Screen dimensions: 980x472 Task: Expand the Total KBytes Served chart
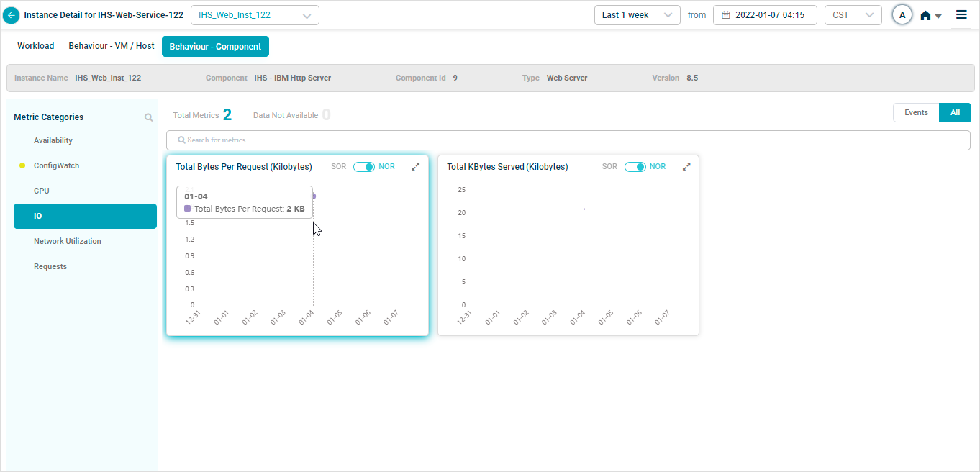686,166
